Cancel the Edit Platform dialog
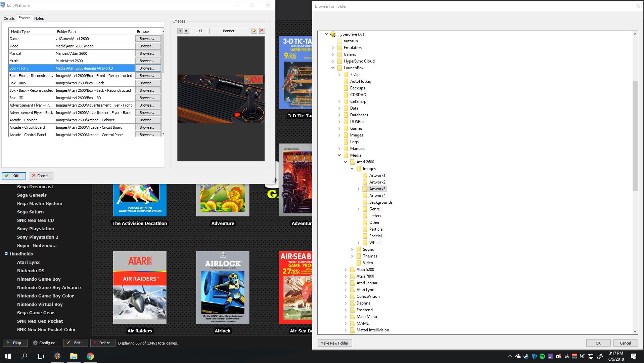644x363 pixels. 41,175
